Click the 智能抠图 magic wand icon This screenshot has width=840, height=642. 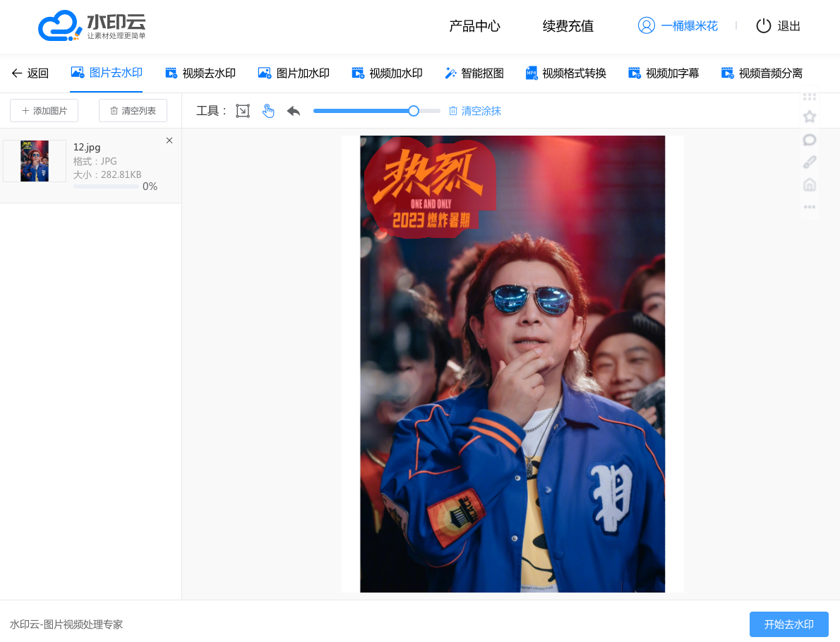(x=450, y=73)
